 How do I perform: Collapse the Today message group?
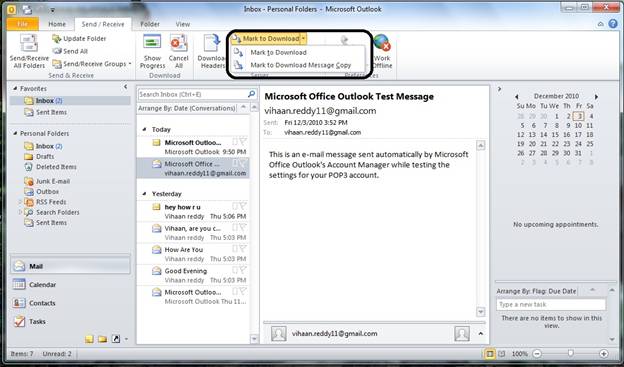click(x=144, y=129)
